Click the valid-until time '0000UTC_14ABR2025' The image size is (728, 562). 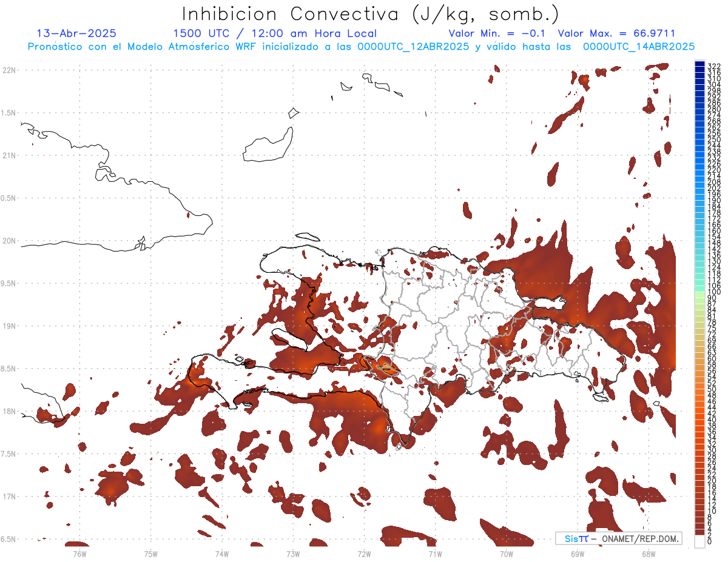pyautogui.click(x=638, y=47)
